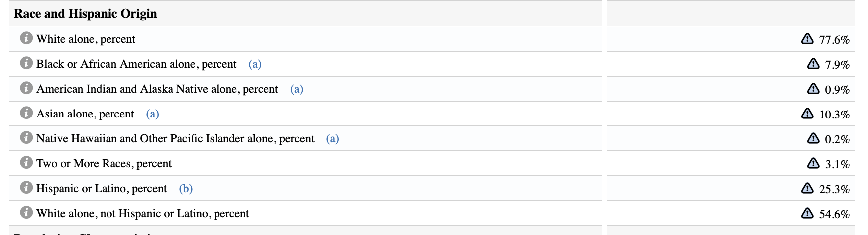The height and width of the screenshot is (235, 868).
Task: Open info icon for Native Hawaiian row
Action: 26,138
